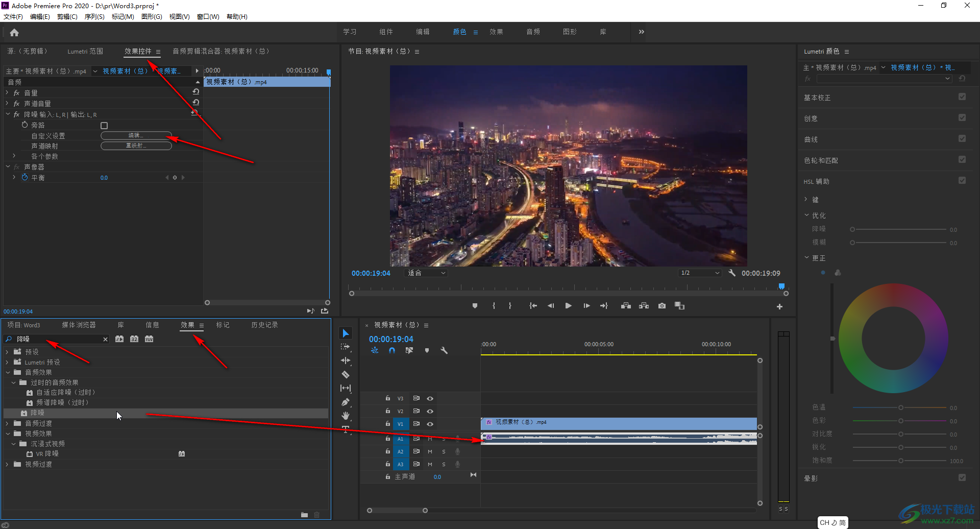Open the Lumetri Scopes panel tab
The height and width of the screenshot is (529, 980).
pyautogui.click(x=85, y=51)
